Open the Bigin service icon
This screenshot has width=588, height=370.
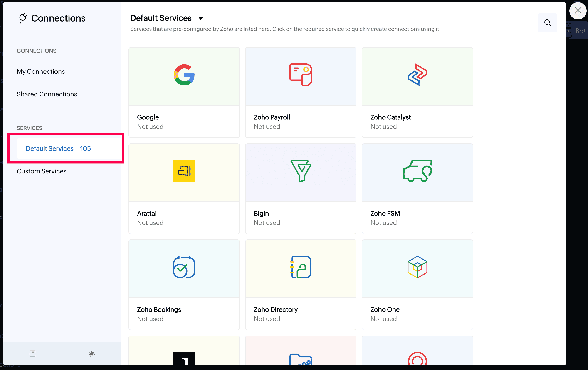(301, 171)
